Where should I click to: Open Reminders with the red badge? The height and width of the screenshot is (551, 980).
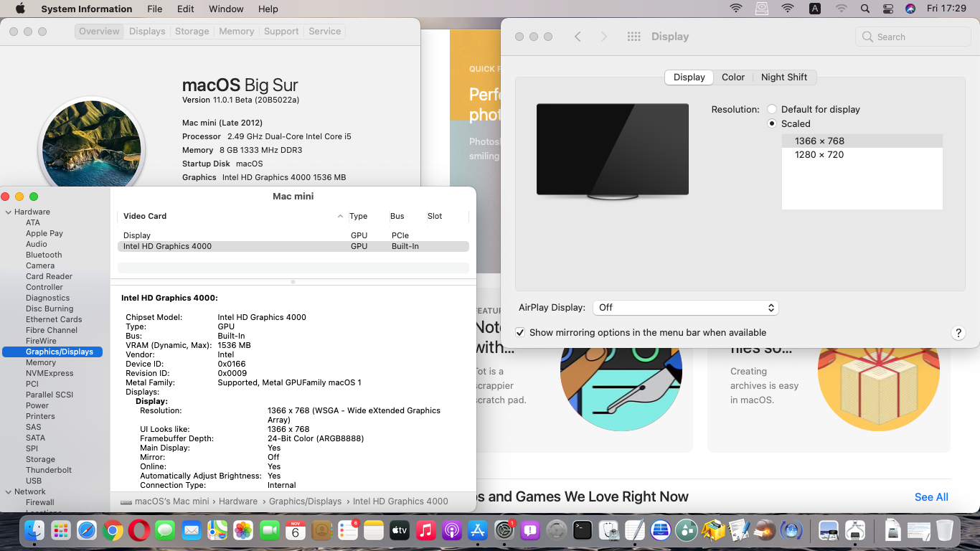tap(348, 531)
